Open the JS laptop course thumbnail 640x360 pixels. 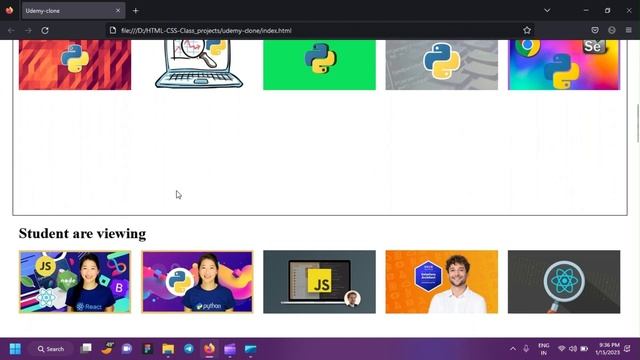(320, 282)
